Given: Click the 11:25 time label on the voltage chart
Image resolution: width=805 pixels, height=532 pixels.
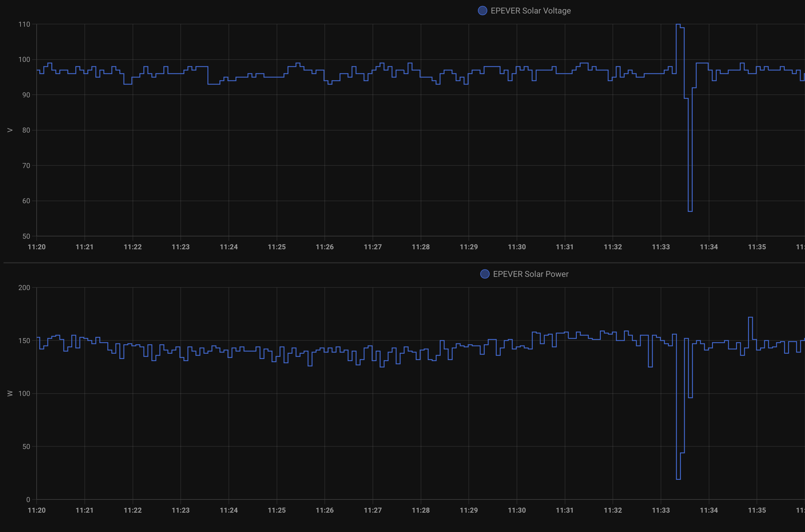Looking at the screenshot, I should click(x=277, y=247).
